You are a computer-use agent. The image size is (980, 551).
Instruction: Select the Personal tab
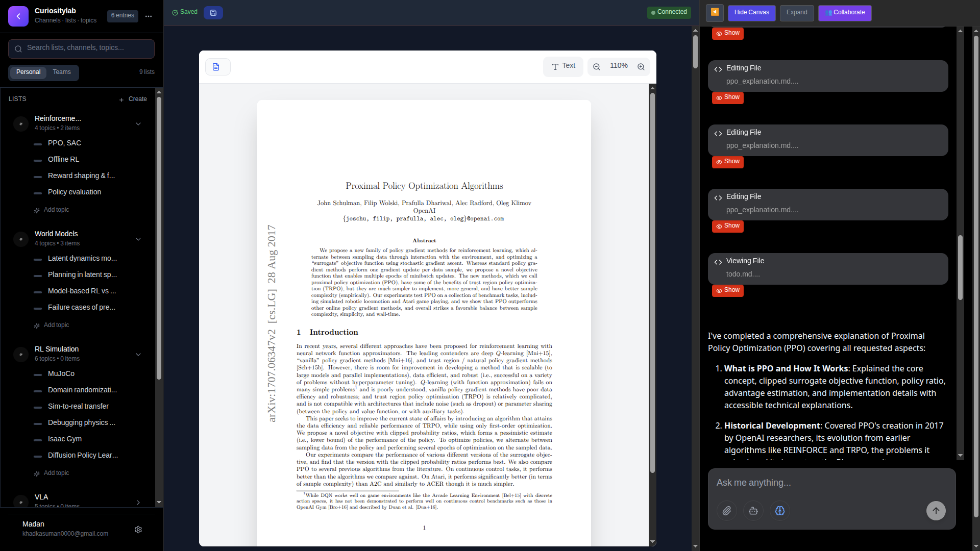click(x=28, y=72)
